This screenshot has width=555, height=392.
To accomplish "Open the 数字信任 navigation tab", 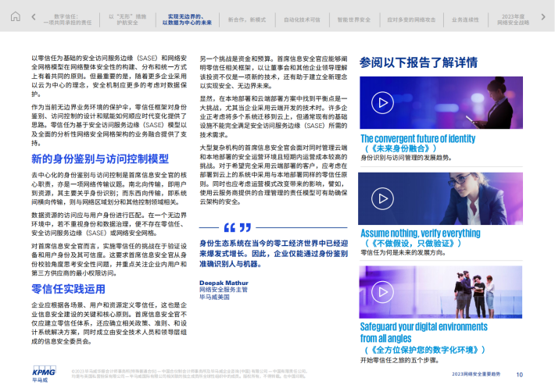I will (x=71, y=19).
